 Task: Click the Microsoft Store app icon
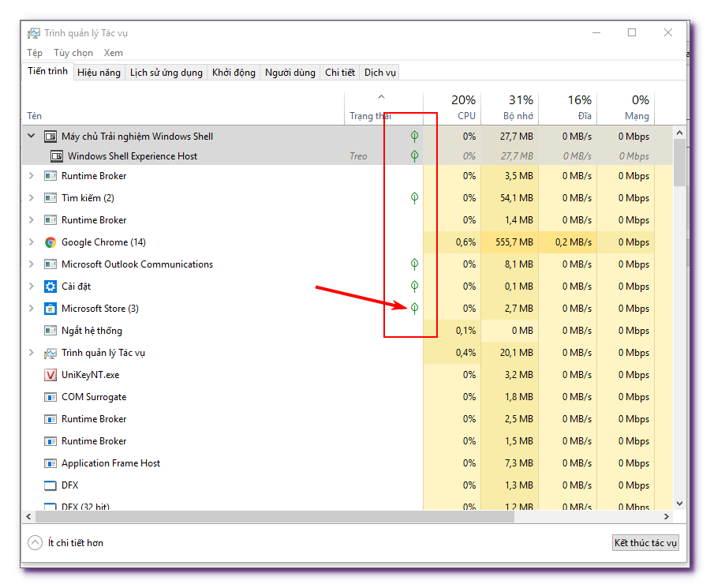50,308
